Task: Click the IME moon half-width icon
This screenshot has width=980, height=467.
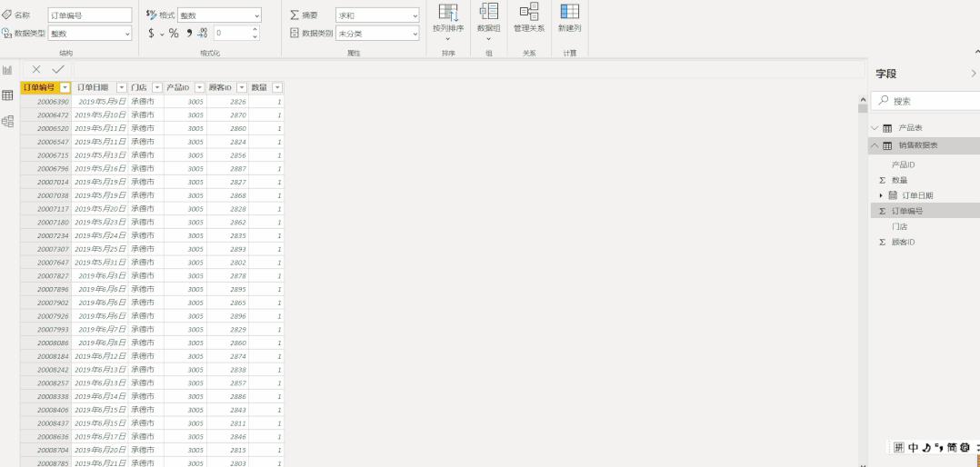Action: pyautogui.click(x=927, y=447)
